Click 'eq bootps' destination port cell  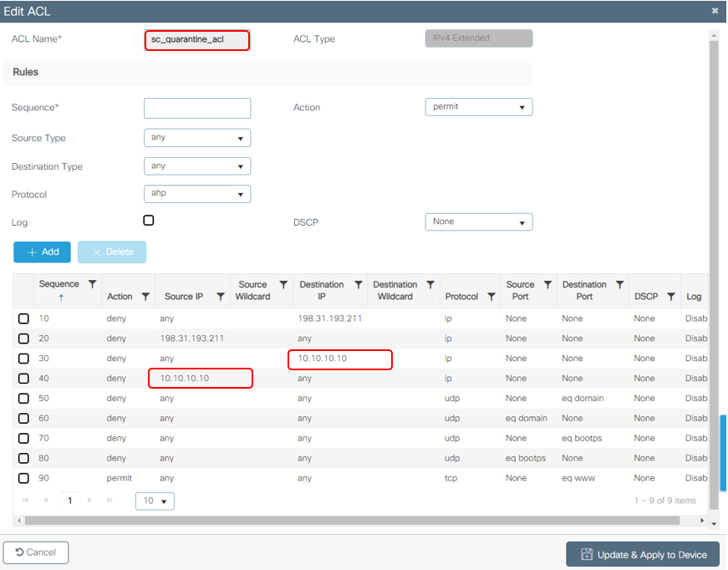[x=582, y=439]
